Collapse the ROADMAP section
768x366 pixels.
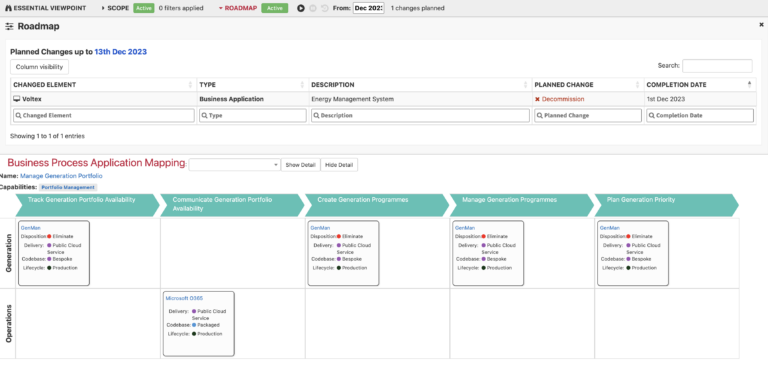pyautogui.click(x=238, y=8)
